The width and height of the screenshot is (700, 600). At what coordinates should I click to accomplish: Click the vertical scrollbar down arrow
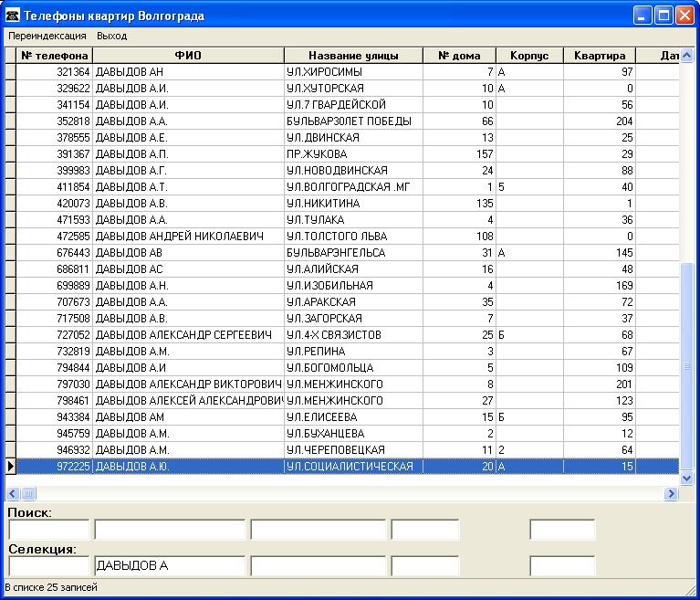pos(687,478)
